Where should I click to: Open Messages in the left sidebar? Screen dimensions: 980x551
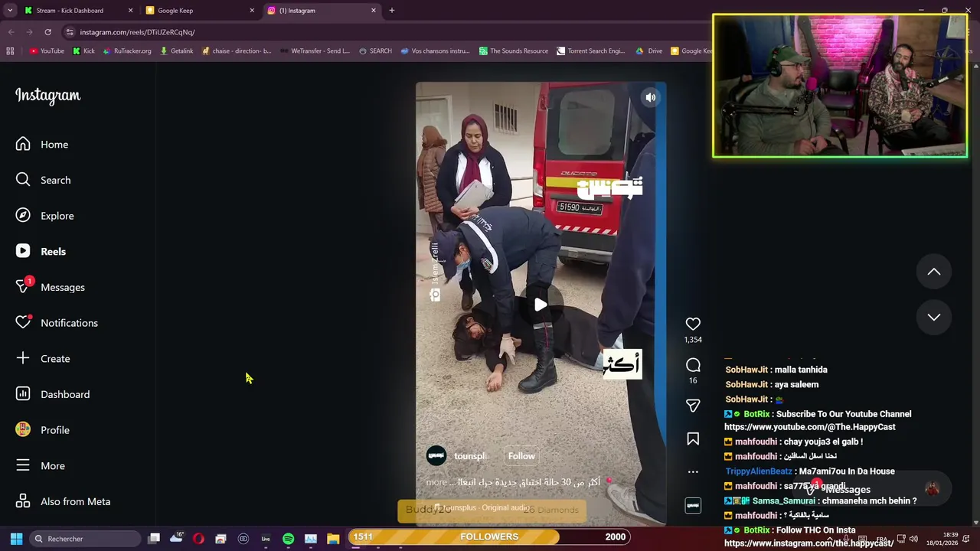point(50,287)
